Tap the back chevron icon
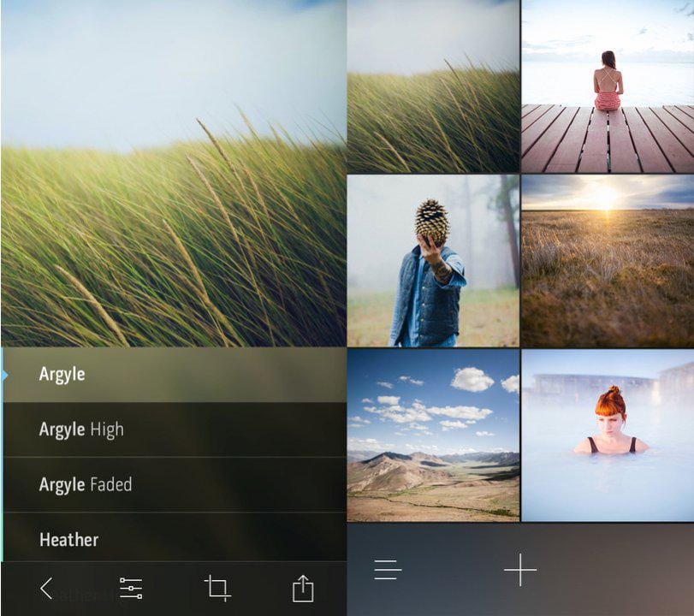694x616 pixels. pos(45,588)
